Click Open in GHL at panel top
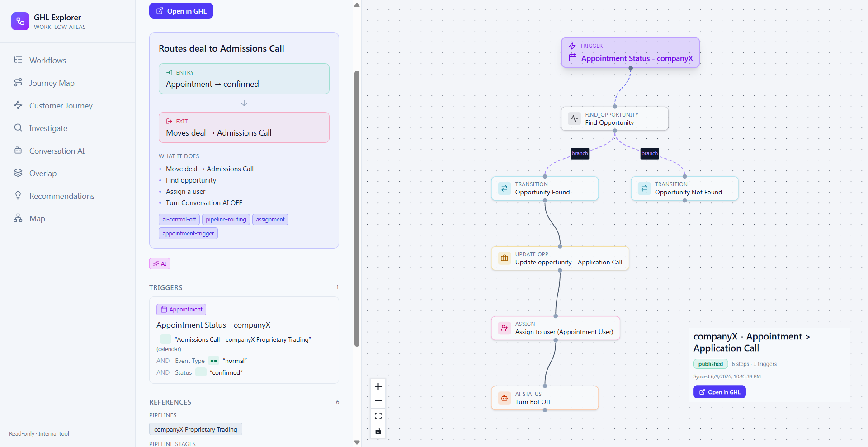This screenshot has width=868, height=447. 181,11
